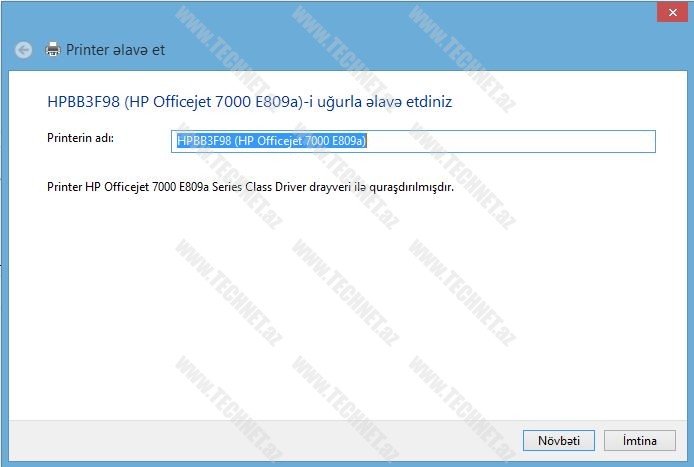Click "HP Officejet 7000" in the heading
The height and width of the screenshot is (467, 694).
point(200,101)
